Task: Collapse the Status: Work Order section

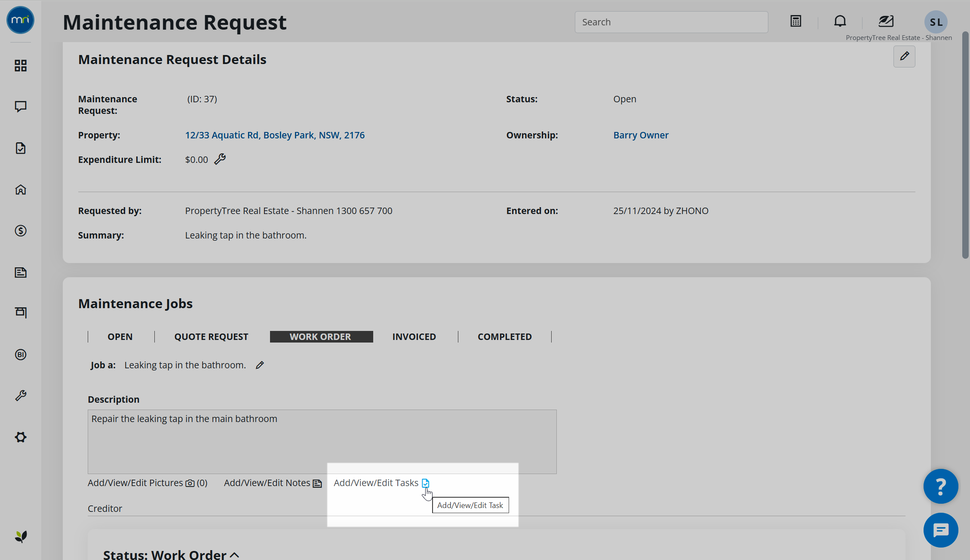Action: (x=235, y=555)
